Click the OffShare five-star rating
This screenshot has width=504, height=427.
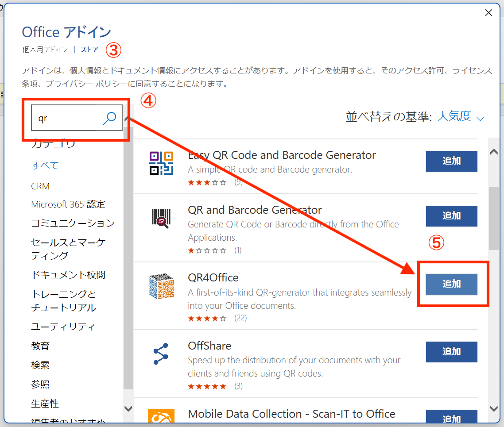207,386
